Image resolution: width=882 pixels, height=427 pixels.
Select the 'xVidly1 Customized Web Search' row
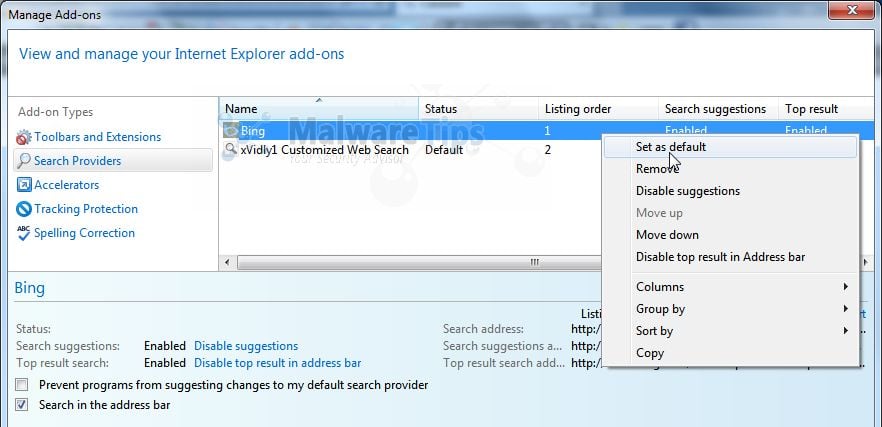coord(324,150)
